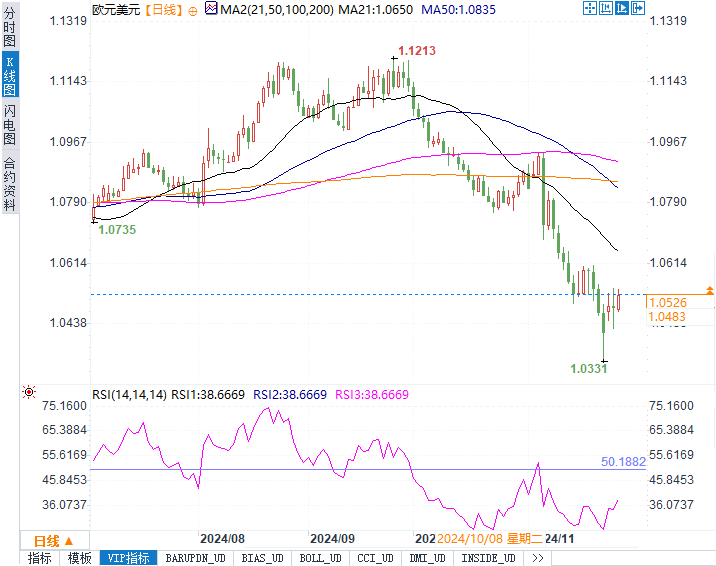Screen dimensions: 716x566
Task: Click the RSI1:38.6669 value
Action: pos(208,394)
